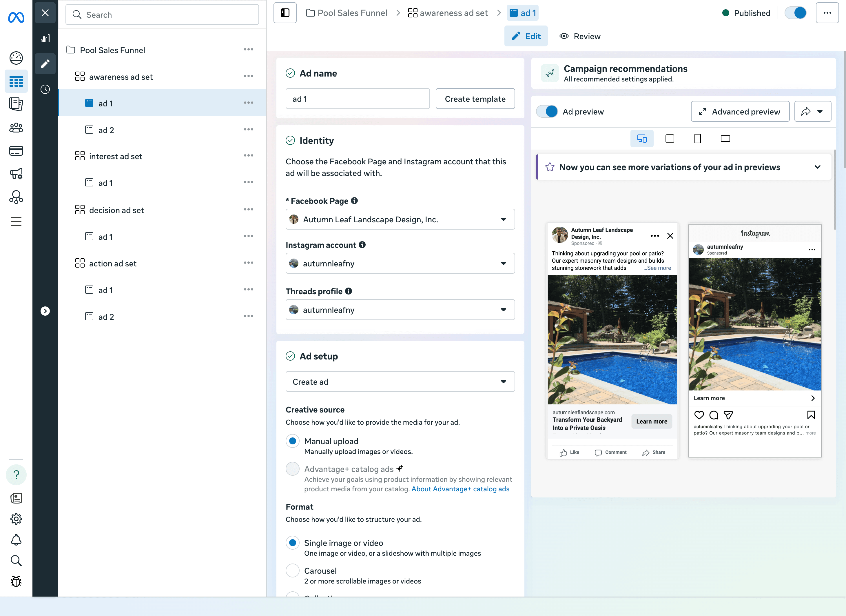This screenshot has width=846, height=616.
Task: Collapse the ad variations banner chevron
Action: pyautogui.click(x=817, y=167)
